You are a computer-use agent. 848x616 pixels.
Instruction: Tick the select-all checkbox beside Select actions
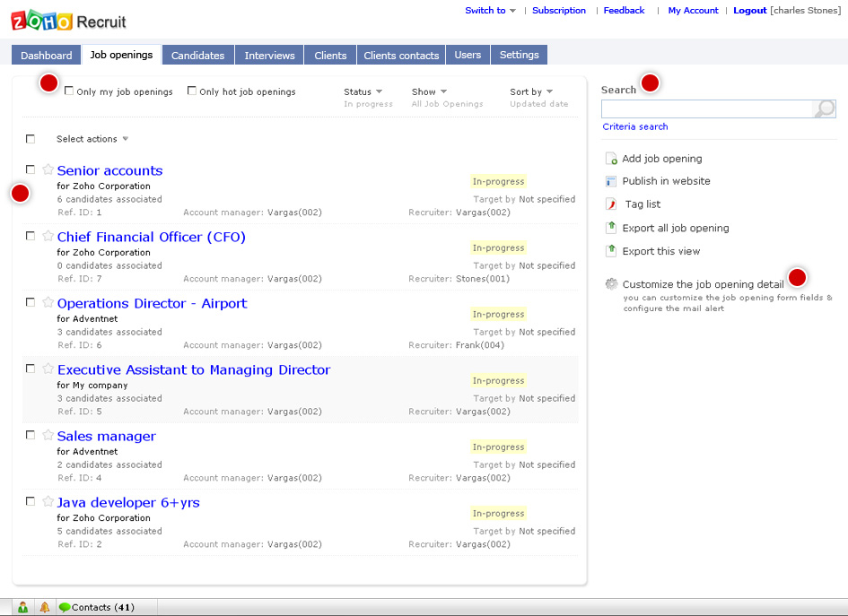pos(31,139)
